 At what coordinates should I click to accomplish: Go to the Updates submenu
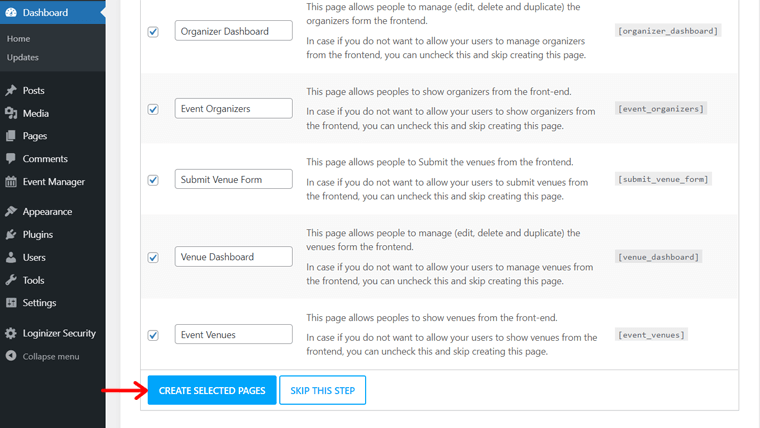[22, 58]
